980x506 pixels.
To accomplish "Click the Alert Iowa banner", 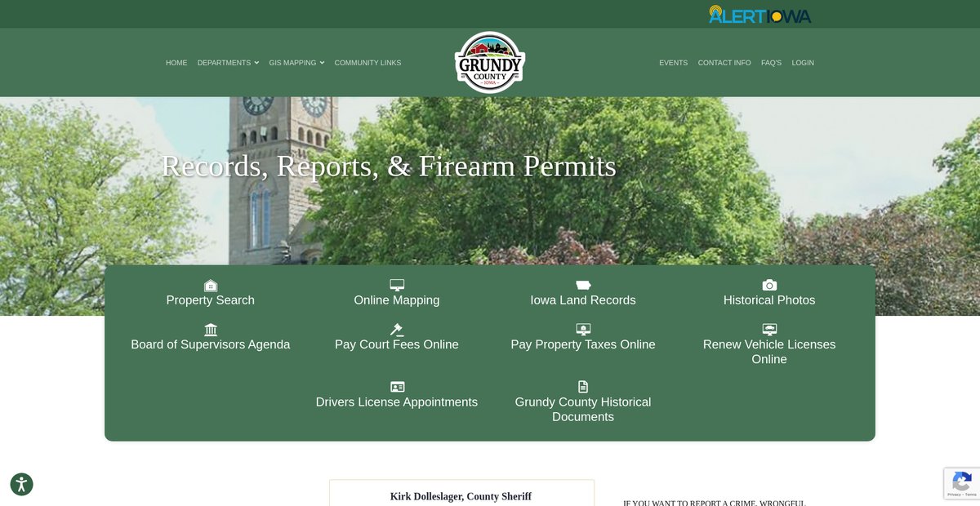I will [759, 15].
